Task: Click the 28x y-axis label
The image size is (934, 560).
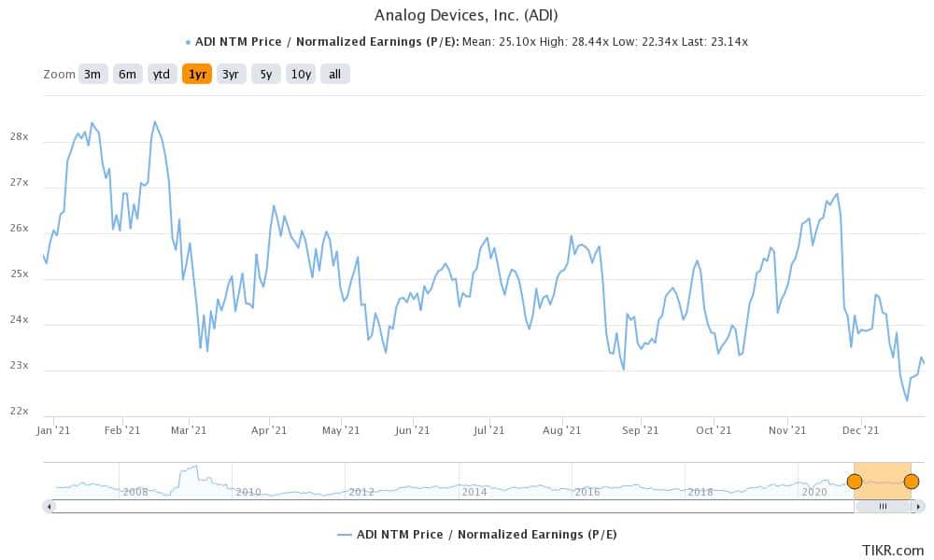Action: (19, 136)
